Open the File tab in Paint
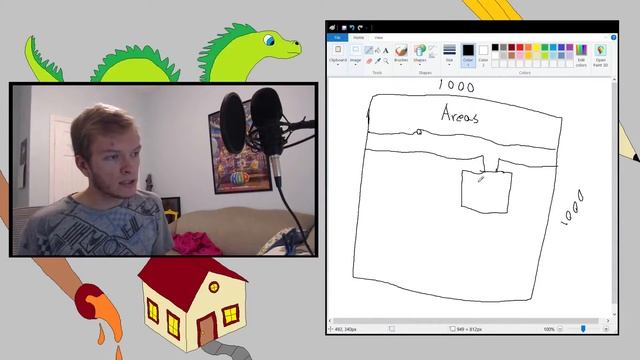The width and height of the screenshot is (640, 360). click(337, 38)
